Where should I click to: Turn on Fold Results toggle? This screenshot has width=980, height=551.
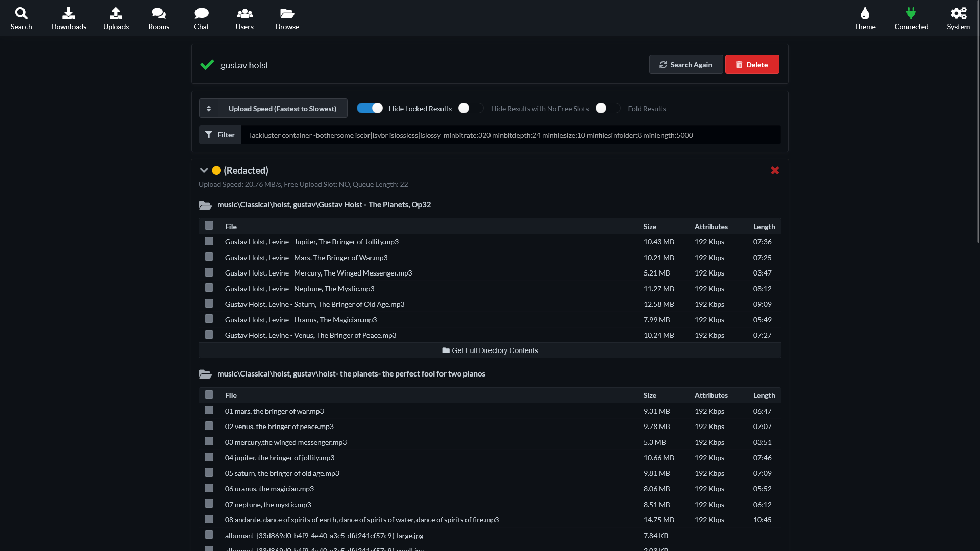click(608, 108)
